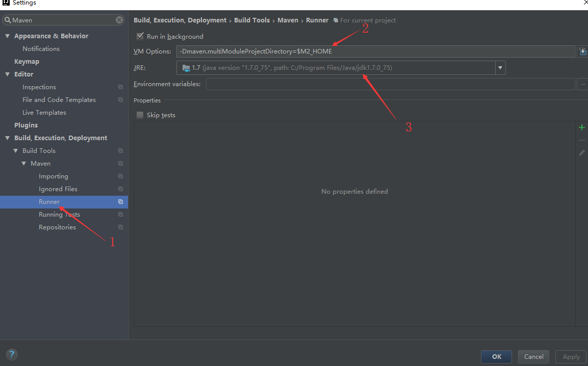This screenshot has width=588, height=366.
Task: Enable Skip tests checkbox
Action: 140,115
